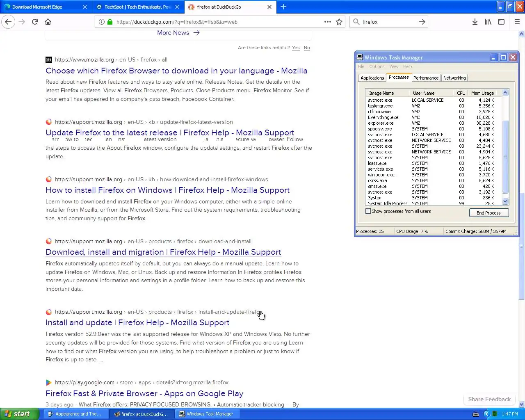Click No for links helpful
The image size is (525, 420).
tap(307, 48)
